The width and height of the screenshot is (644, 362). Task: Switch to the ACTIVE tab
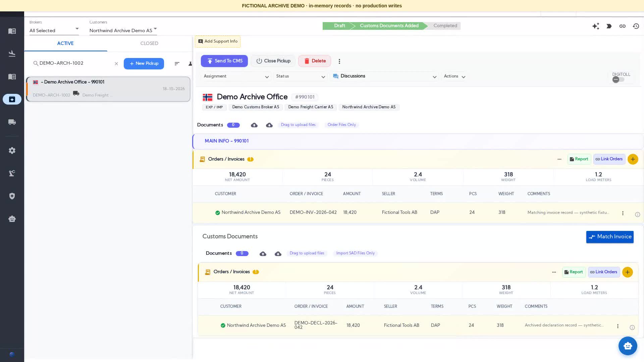coord(65,44)
